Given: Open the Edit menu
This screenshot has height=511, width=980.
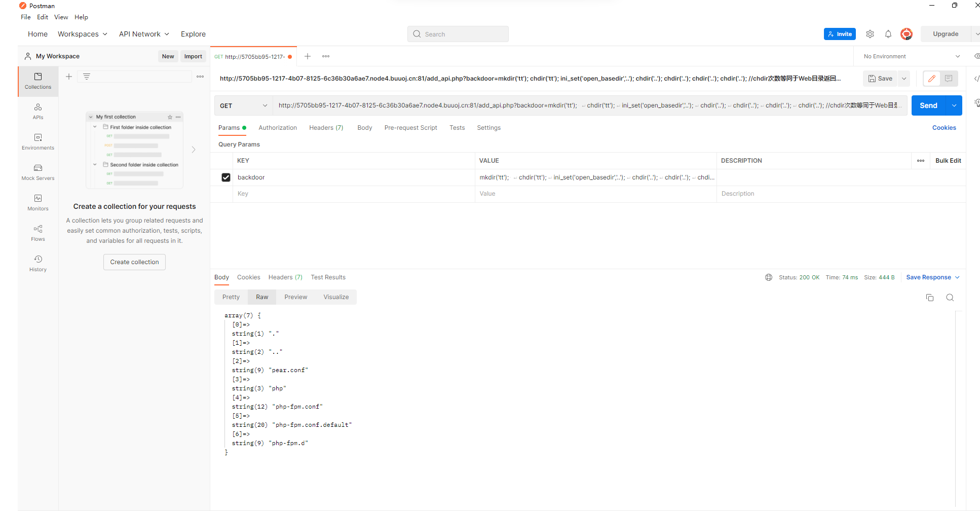Looking at the screenshot, I should pos(43,17).
